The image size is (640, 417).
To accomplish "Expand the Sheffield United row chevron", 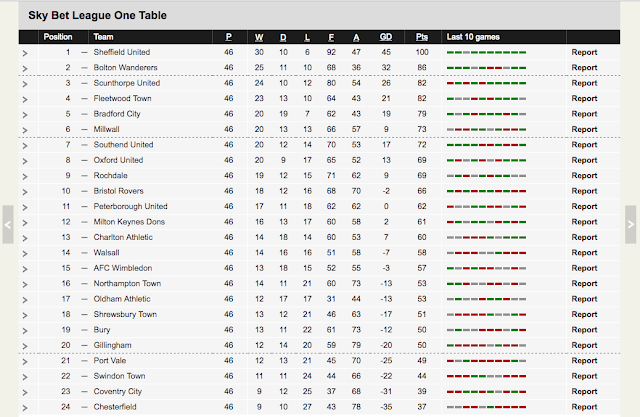I will [x=25, y=53].
